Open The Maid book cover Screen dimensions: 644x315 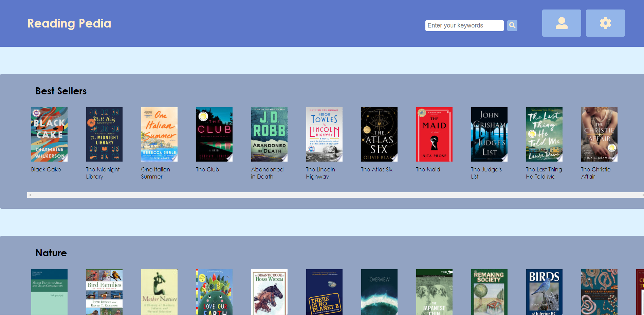click(x=434, y=134)
